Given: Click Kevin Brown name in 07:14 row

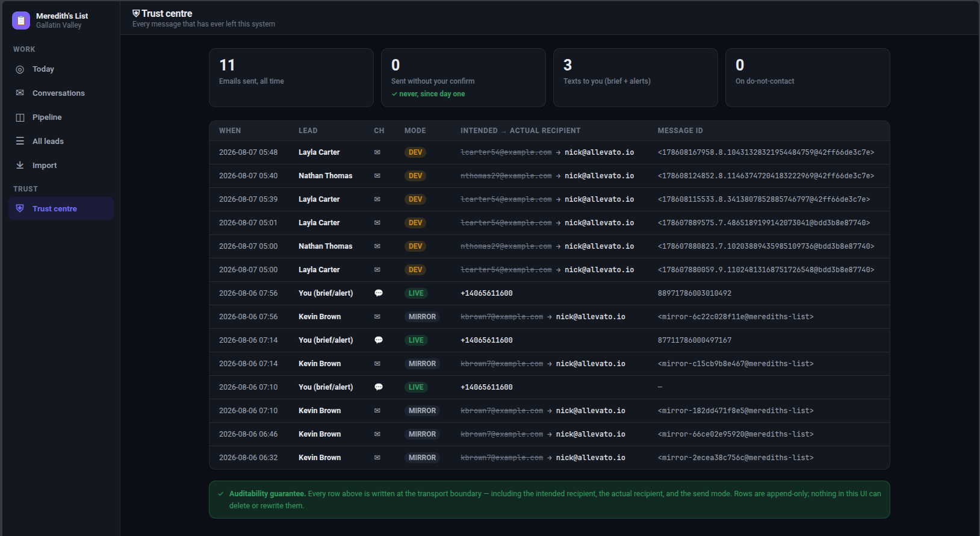Looking at the screenshot, I should pyautogui.click(x=320, y=364).
